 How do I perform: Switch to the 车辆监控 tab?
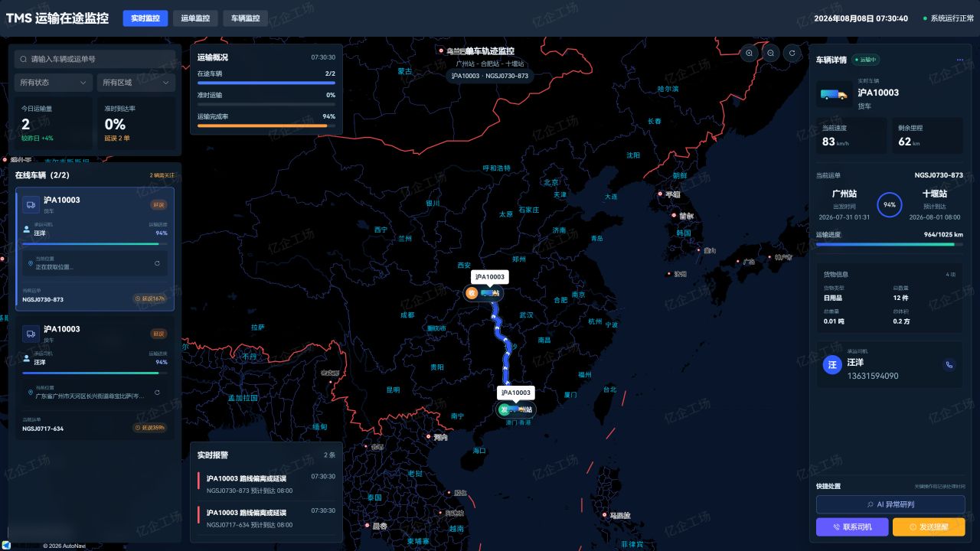click(x=246, y=18)
